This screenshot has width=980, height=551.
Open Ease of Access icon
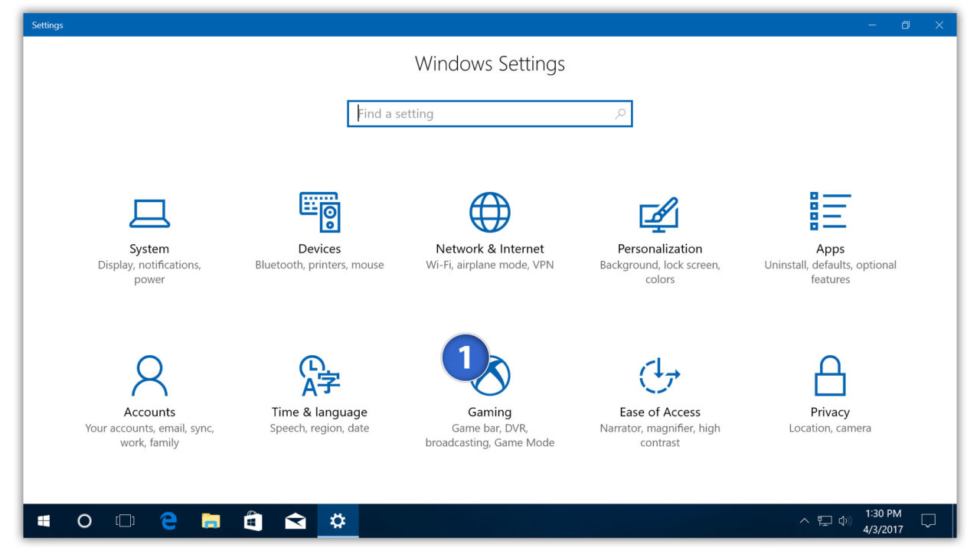(659, 375)
